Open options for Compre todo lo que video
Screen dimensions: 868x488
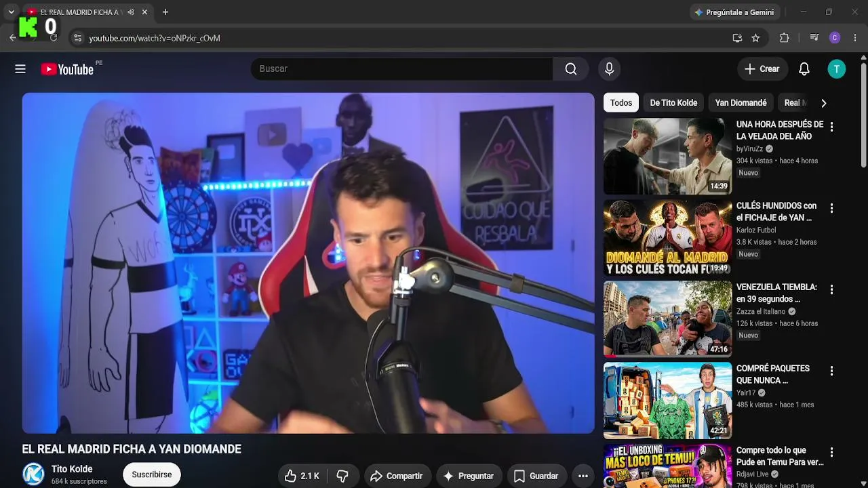tap(831, 452)
